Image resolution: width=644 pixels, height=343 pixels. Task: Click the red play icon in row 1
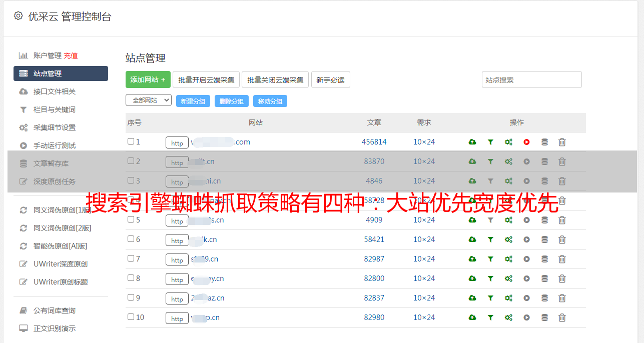pyautogui.click(x=526, y=142)
